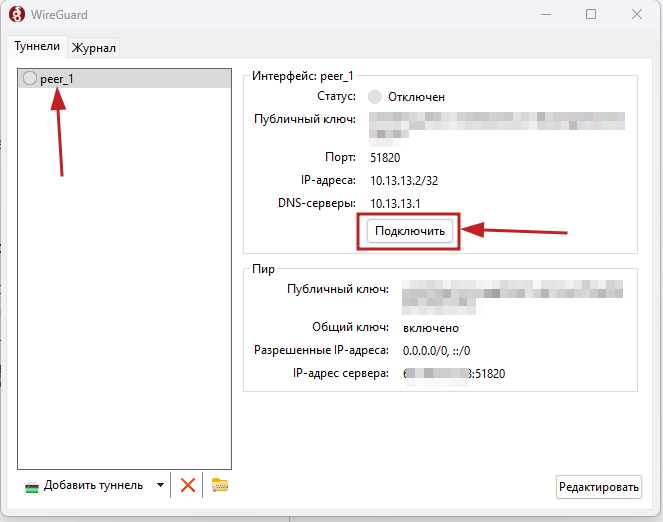Minimize the WireGuard window

point(546,14)
